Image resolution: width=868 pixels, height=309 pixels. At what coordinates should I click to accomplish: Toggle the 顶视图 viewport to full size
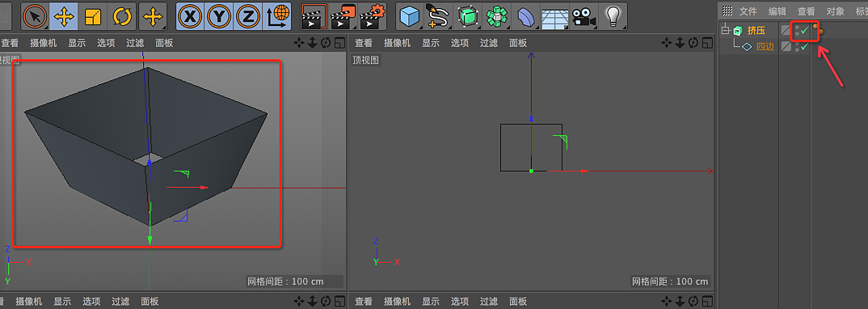707,43
